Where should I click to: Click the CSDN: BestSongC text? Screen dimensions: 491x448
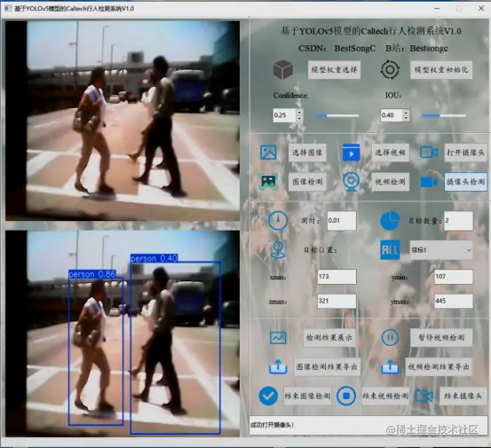click(337, 48)
